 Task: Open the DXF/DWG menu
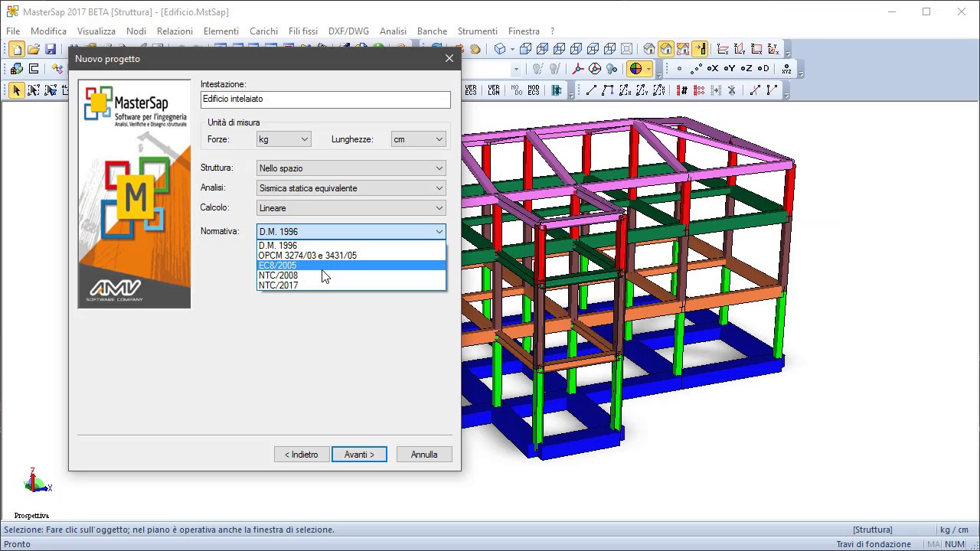348,31
